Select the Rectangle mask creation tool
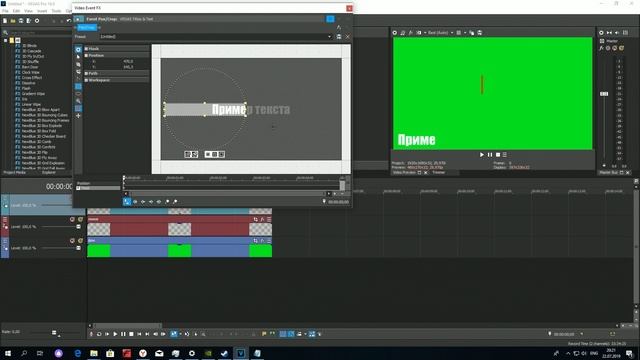The width and height of the screenshot is (640, 360). click(78, 87)
